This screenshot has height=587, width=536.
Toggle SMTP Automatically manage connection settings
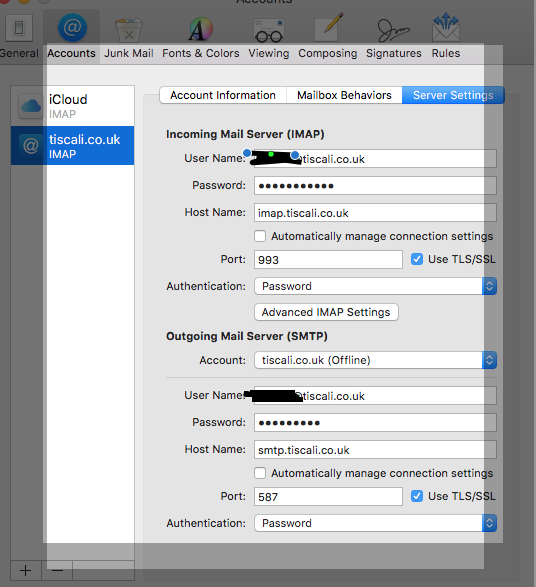click(x=260, y=473)
